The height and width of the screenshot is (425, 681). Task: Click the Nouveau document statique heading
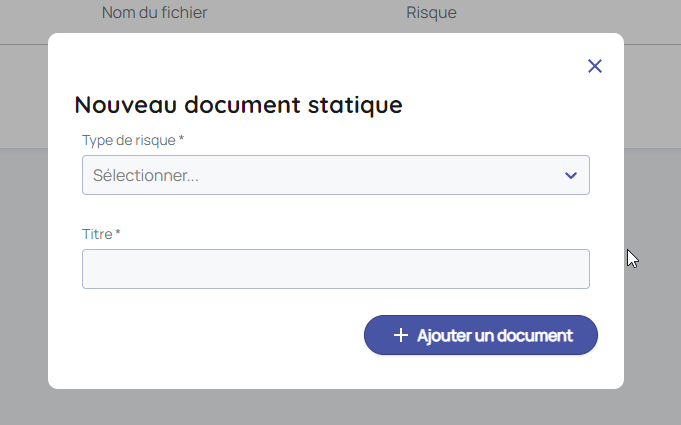click(x=238, y=105)
